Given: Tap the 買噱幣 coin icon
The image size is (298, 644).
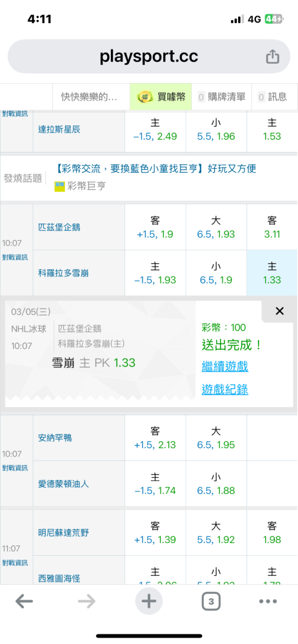Looking at the screenshot, I should point(143,97).
